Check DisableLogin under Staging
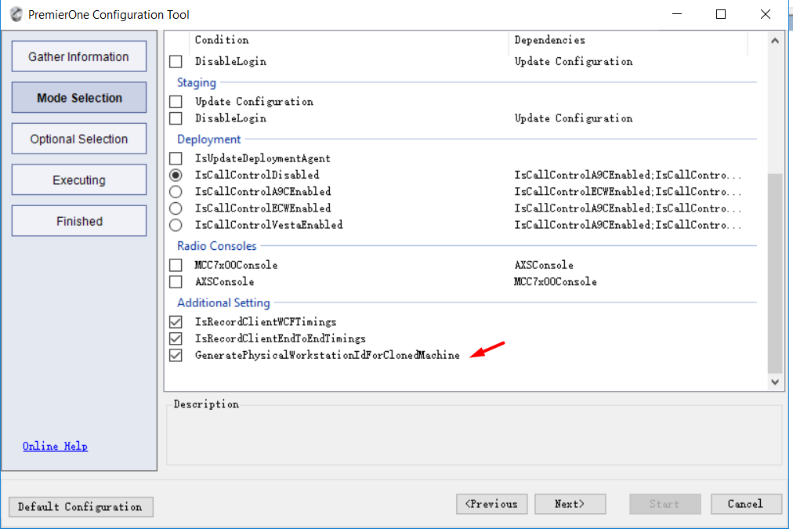 click(x=176, y=118)
